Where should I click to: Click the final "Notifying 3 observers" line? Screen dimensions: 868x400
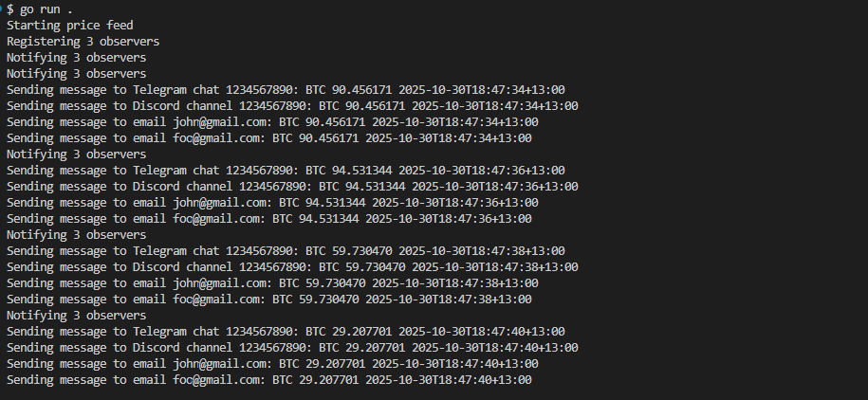coord(76,315)
